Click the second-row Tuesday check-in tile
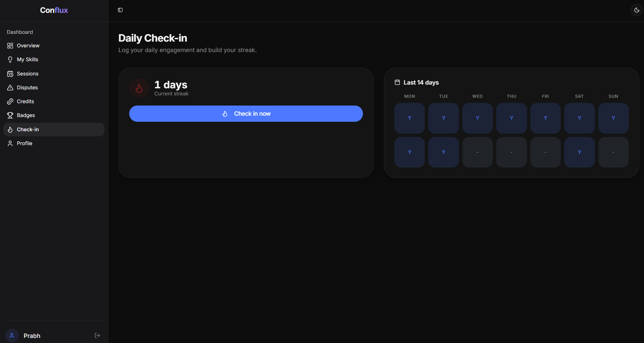Viewport: 644px width, 343px height. click(443, 152)
